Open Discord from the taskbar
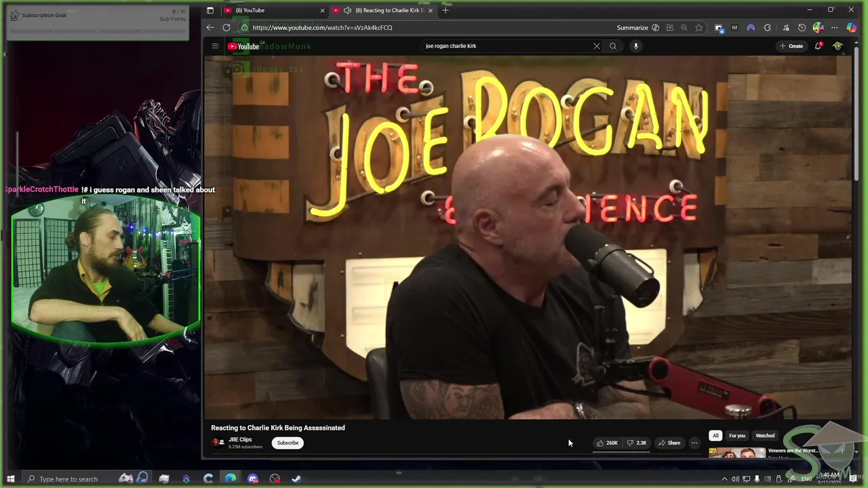Image resolution: width=868 pixels, height=488 pixels. pos(253,479)
